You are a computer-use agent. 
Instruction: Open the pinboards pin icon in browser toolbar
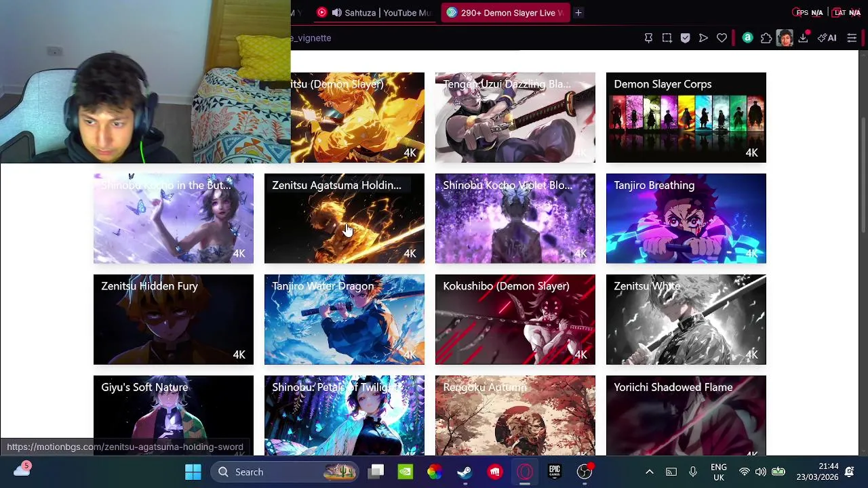[x=648, y=38]
